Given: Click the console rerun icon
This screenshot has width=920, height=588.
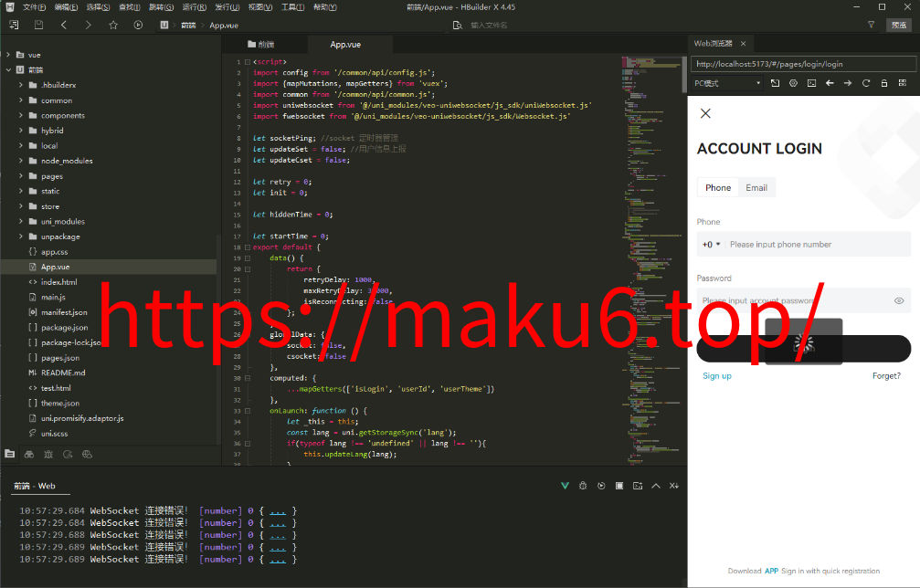Looking at the screenshot, I should click(x=601, y=486).
